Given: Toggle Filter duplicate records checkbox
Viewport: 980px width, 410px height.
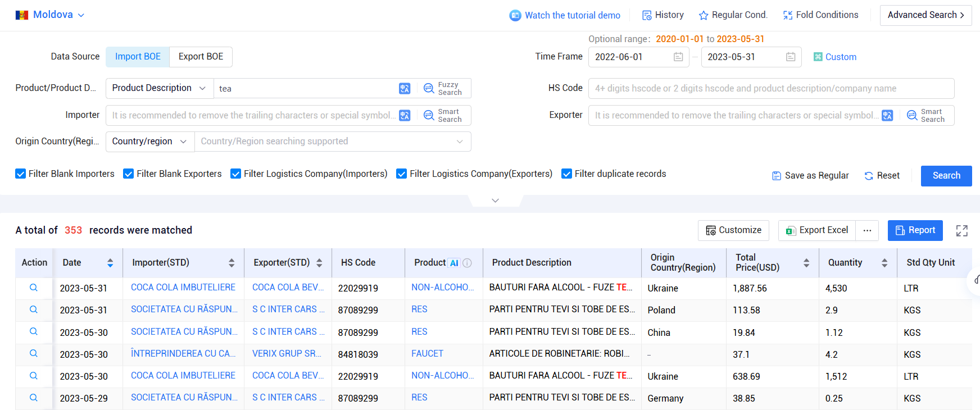Looking at the screenshot, I should (x=567, y=174).
